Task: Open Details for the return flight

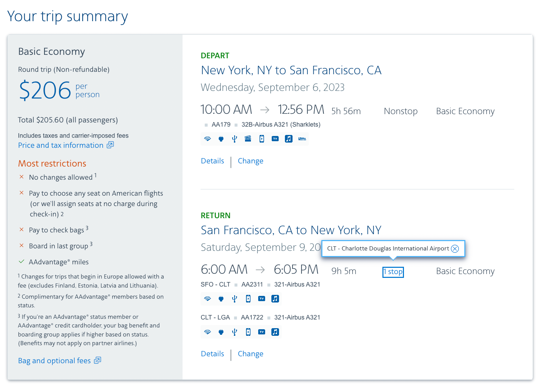Action: [x=212, y=354]
